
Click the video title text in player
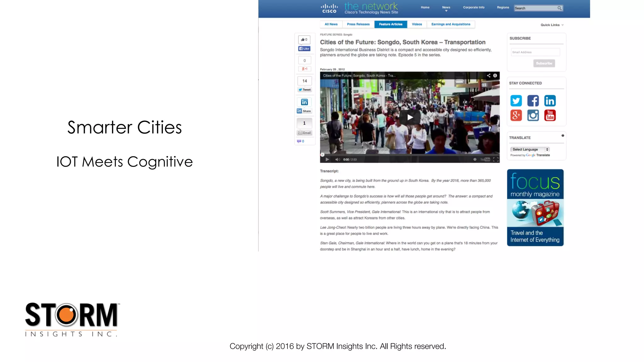pos(359,75)
